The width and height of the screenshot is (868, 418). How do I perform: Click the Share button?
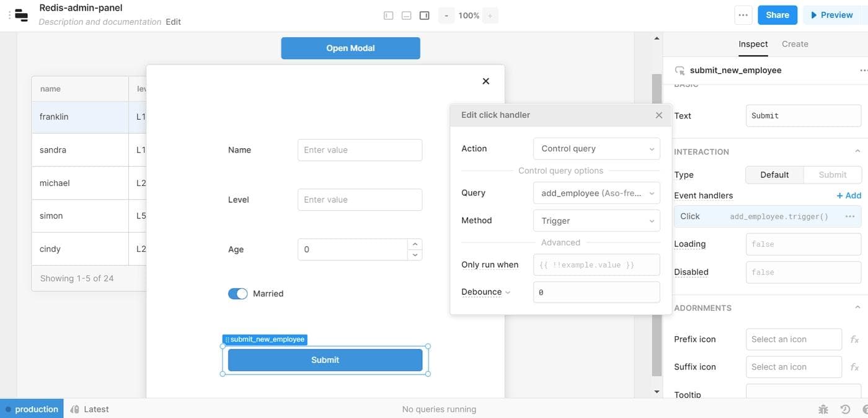click(777, 16)
